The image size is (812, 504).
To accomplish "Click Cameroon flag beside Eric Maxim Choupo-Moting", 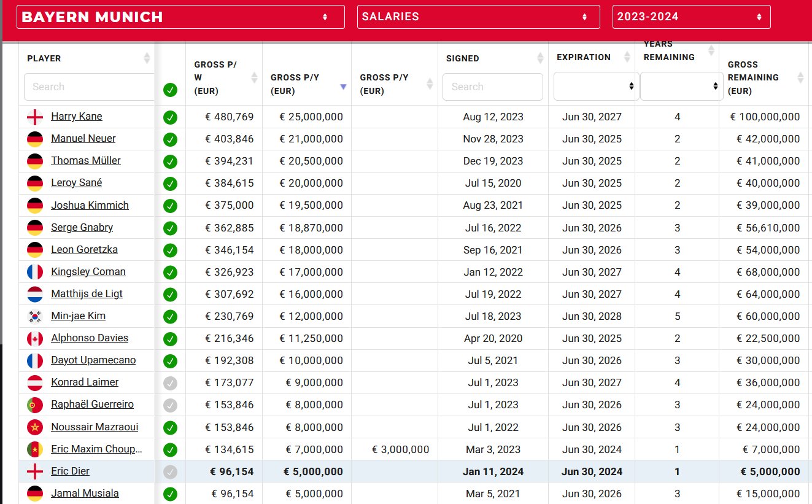I will tap(34, 449).
